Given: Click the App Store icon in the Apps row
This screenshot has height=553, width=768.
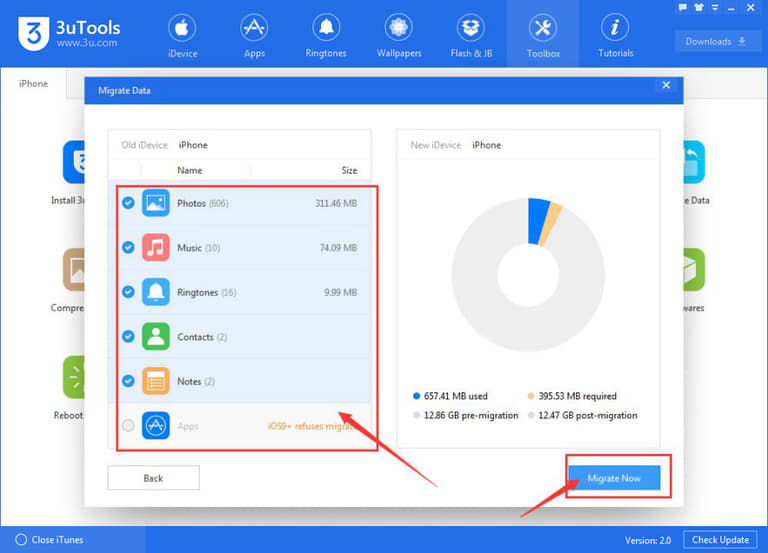Looking at the screenshot, I should [156, 426].
